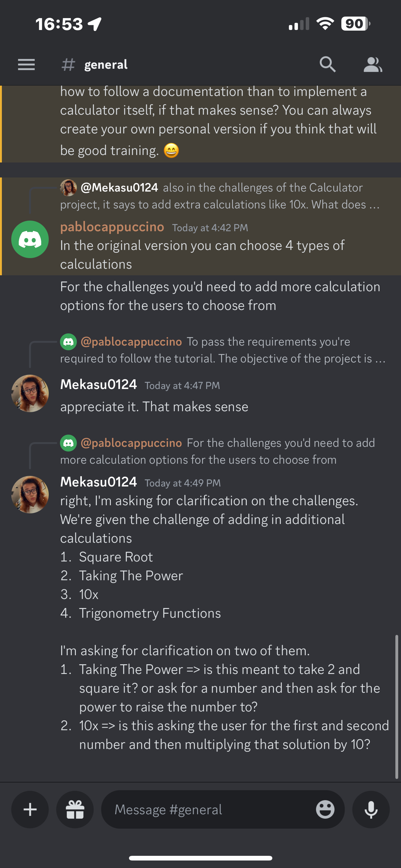Tap the microphone voice message icon

pos(371,809)
